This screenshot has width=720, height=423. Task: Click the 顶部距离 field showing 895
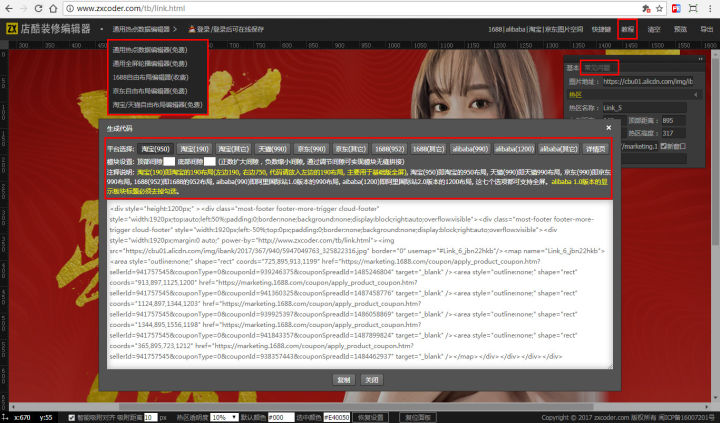point(673,120)
